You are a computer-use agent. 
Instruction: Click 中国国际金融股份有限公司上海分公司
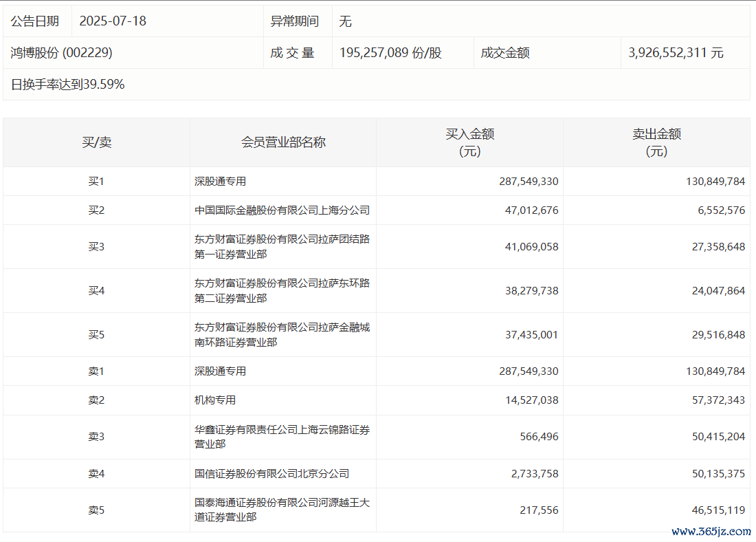[282, 210]
